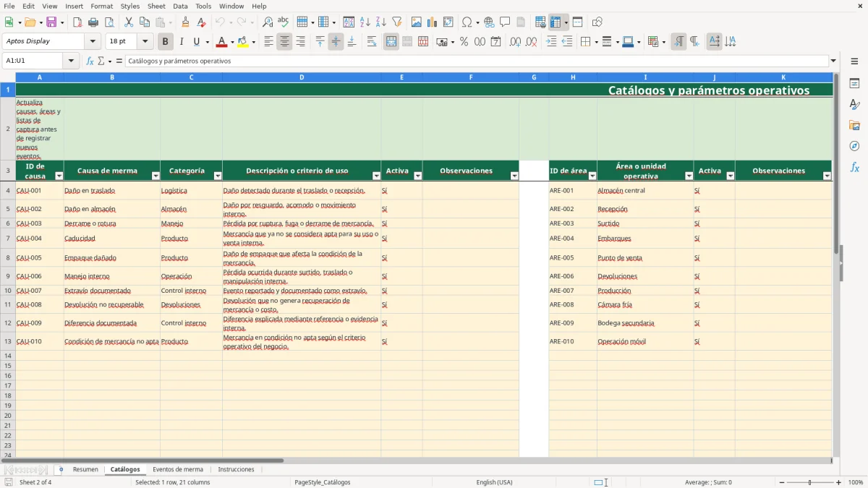Image resolution: width=868 pixels, height=488 pixels.
Task: Switch to the Instrucciones sheet tab
Action: click(237, 469)
